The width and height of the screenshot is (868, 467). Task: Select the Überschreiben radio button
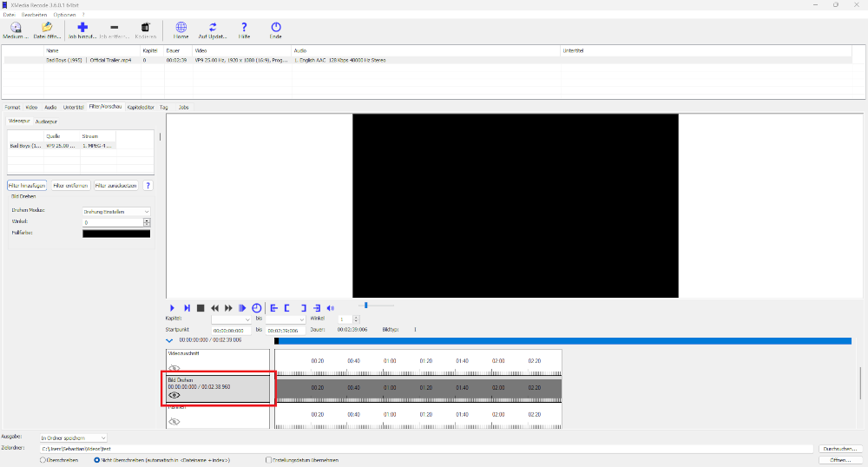point(43,460)
